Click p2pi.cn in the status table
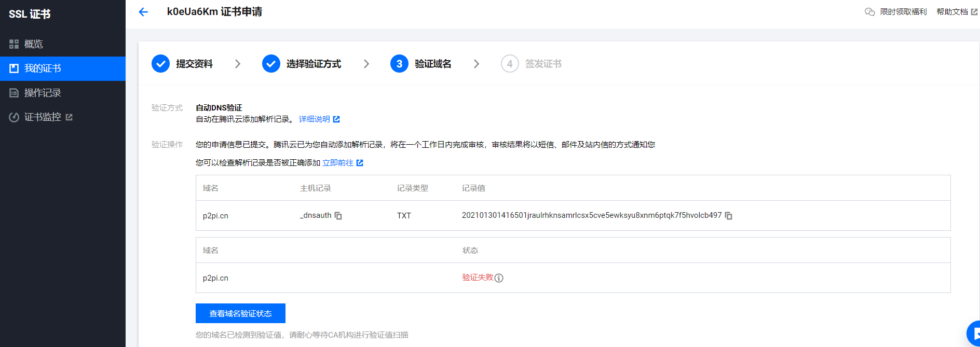The width and height of the screenshot is (980, 347). pyautogui.click(x=215, y=278)
